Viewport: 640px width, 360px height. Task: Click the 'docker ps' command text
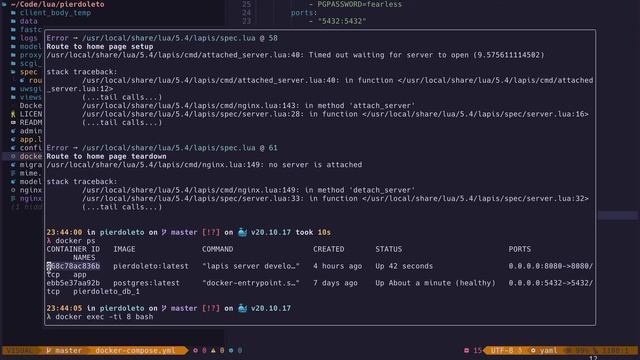tap(75, 241)
